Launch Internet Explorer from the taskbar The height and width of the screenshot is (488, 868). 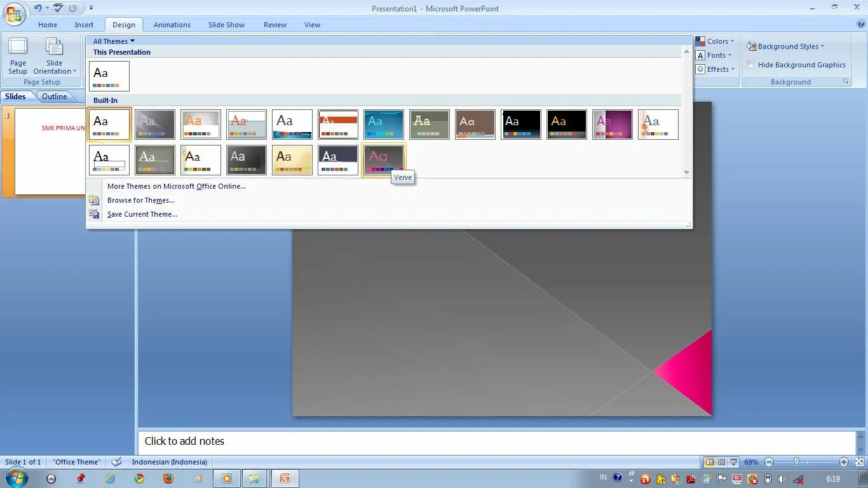pyautogui.click(x=110, y=478)
